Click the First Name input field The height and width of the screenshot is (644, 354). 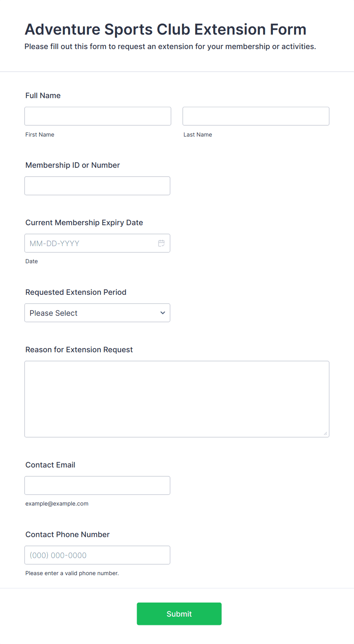pos(98,116)
